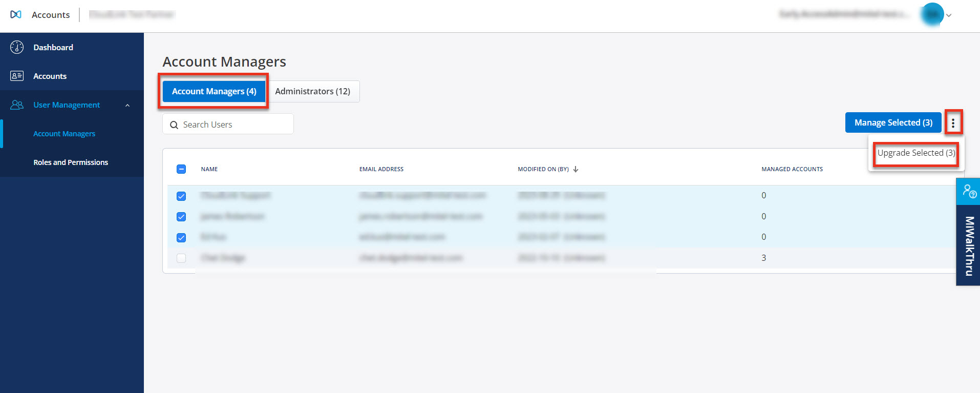Sort by Modified On arrow
Screen dimensions: 980x393
click(x=576, y=169)
